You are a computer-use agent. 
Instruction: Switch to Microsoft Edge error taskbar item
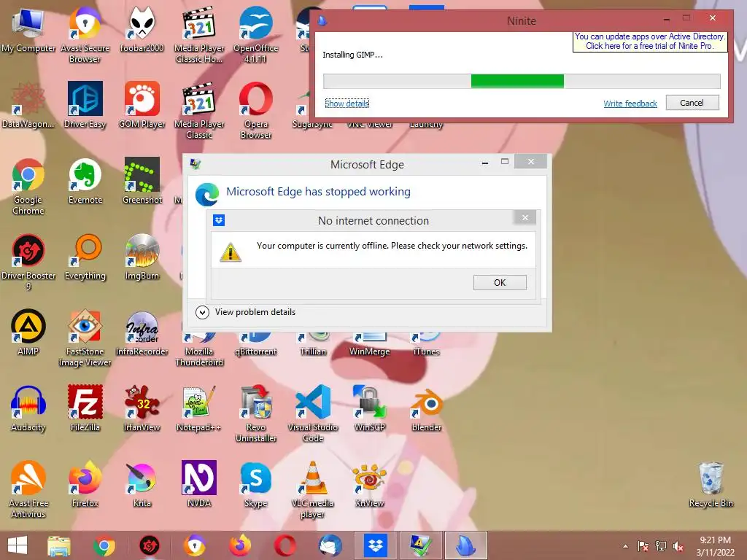[x=421, y=545]
